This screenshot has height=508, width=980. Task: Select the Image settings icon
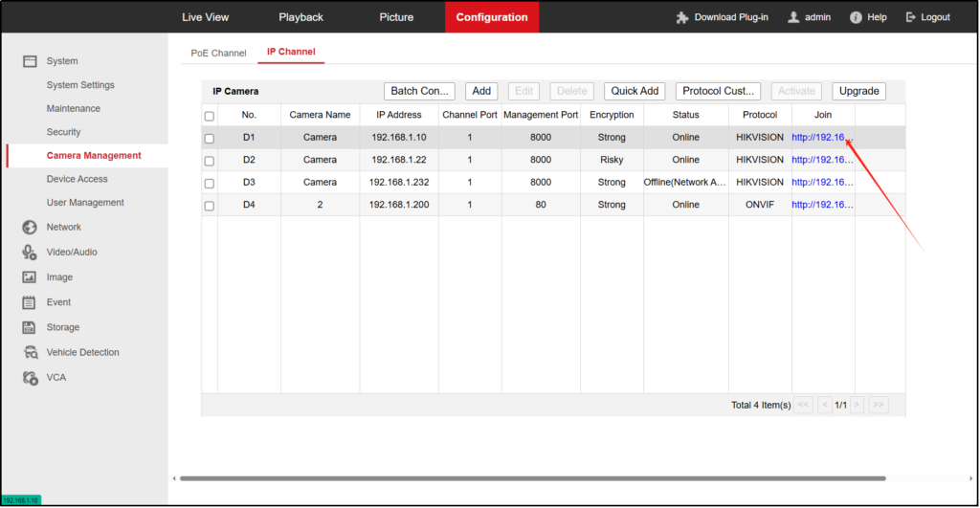pos(30,277)
